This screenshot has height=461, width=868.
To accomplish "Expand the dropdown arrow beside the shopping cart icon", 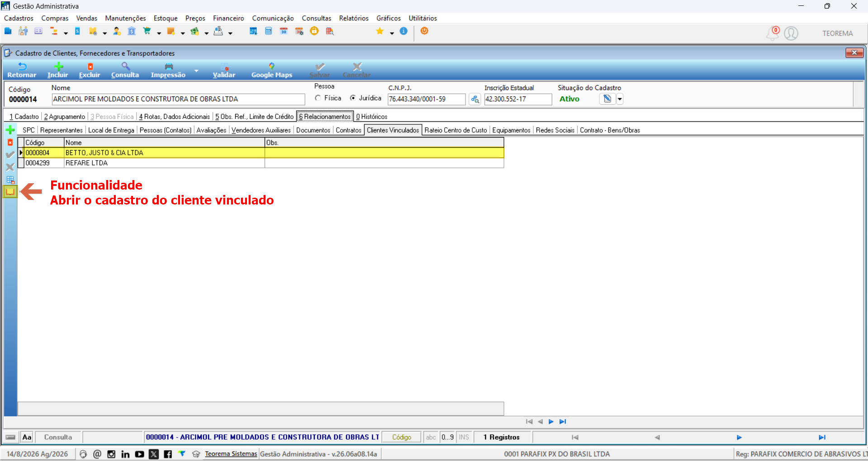I will click(159, 33).
